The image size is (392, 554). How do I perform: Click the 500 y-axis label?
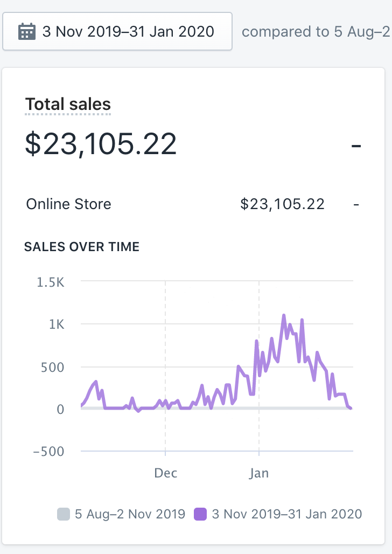53,368
